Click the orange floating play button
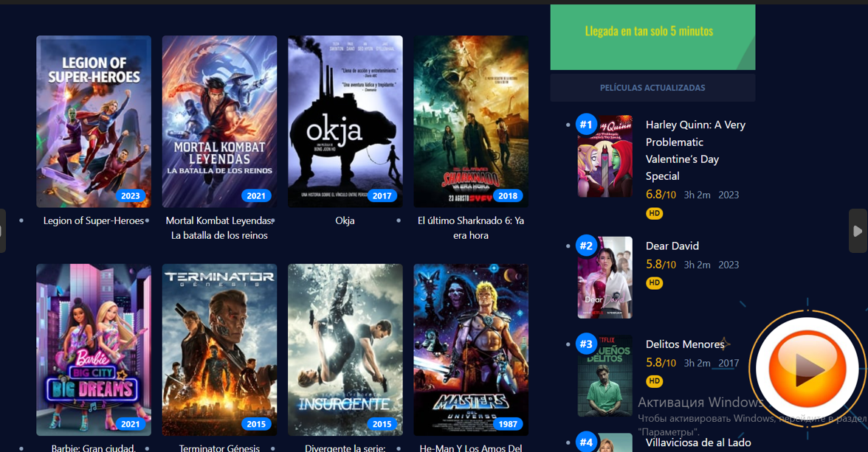This screenshot has height=452, width=868. pos(807,369)
